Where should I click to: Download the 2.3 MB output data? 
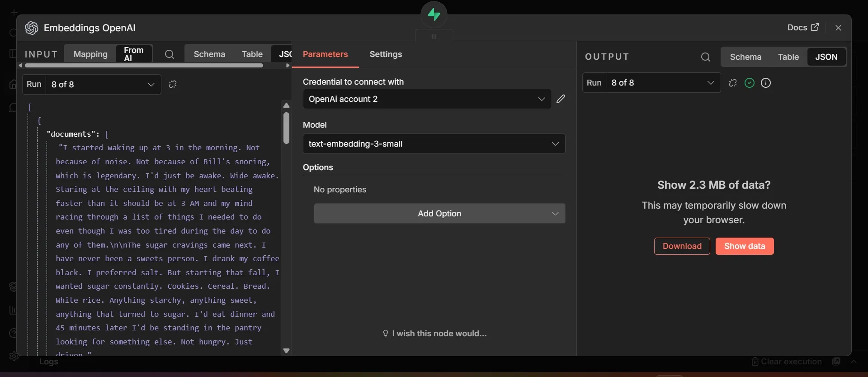pyautogui.click(x=682, y=246)
